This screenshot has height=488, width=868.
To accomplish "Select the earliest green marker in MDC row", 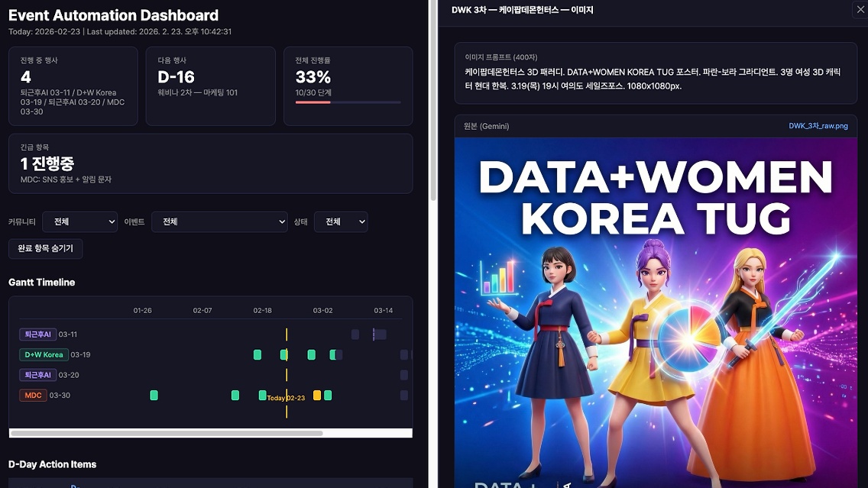I will pyautogui.click(x=154, y=395).
